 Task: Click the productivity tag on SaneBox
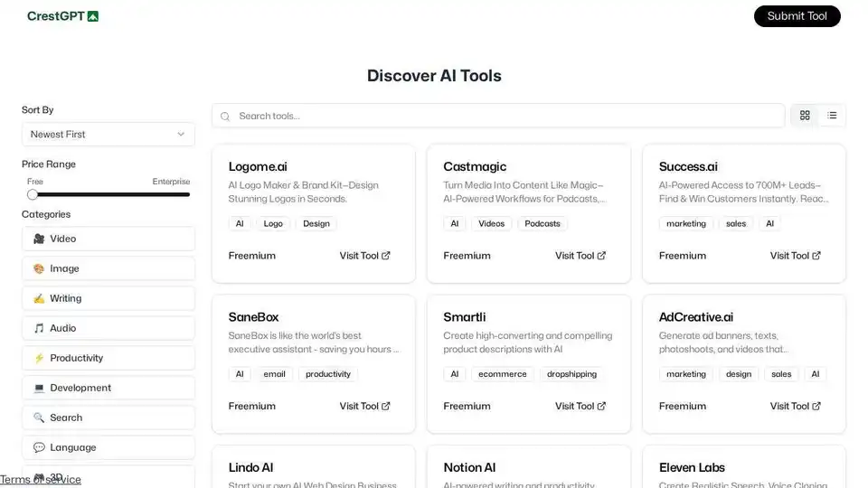[327, 374]
